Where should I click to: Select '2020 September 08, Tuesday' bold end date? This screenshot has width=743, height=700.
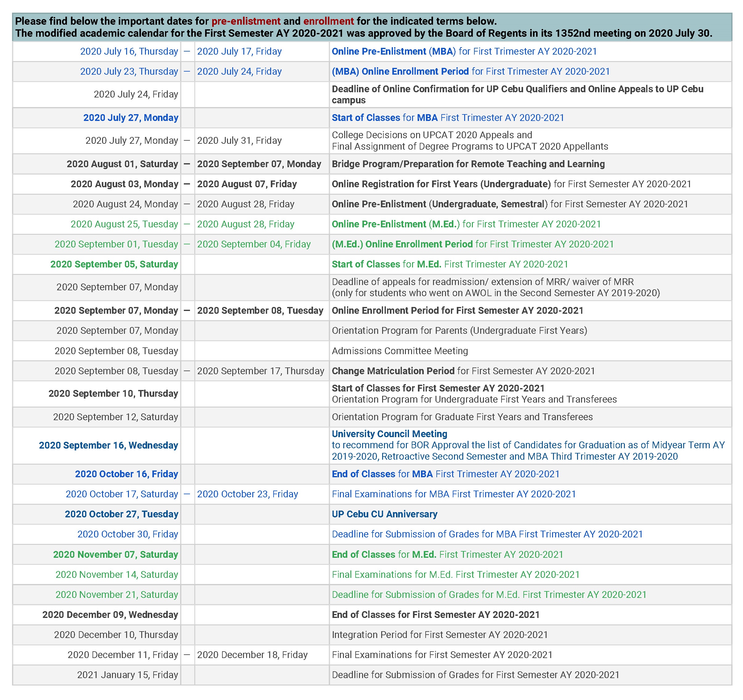260,311
